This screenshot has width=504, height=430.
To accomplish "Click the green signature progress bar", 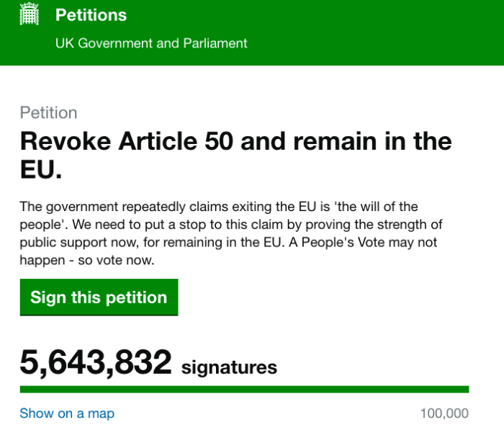I will point(244,390).
